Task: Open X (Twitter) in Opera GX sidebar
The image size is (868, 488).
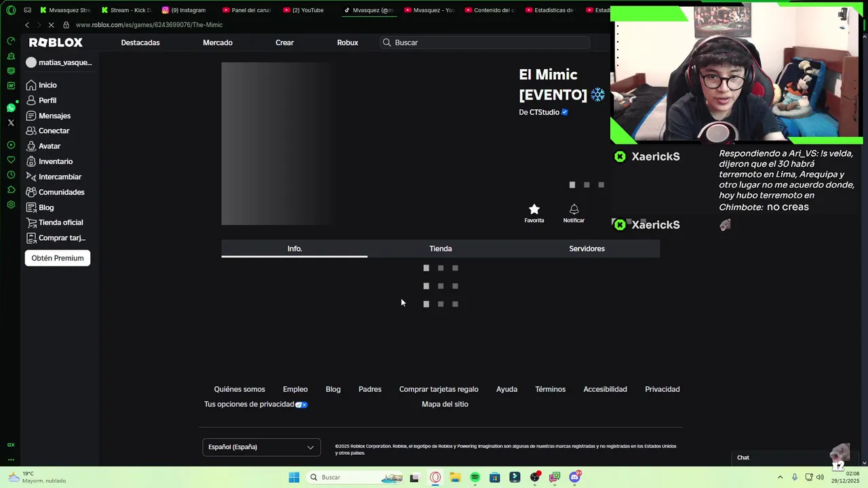Action: coord(11,123)
